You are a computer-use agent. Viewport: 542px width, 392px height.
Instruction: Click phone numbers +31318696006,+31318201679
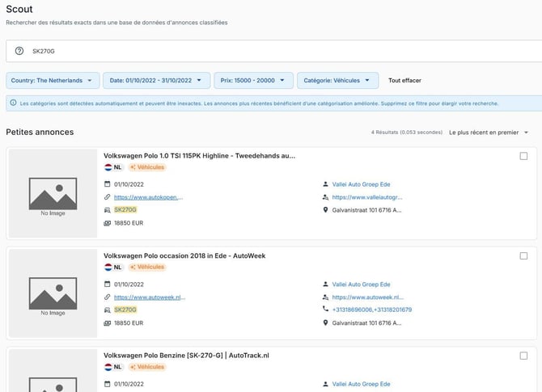(372, 310)
